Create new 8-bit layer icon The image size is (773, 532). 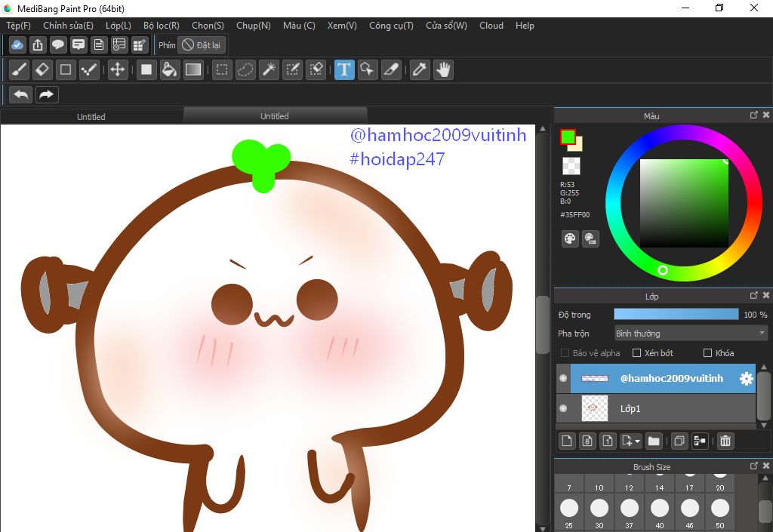[587, 441]
